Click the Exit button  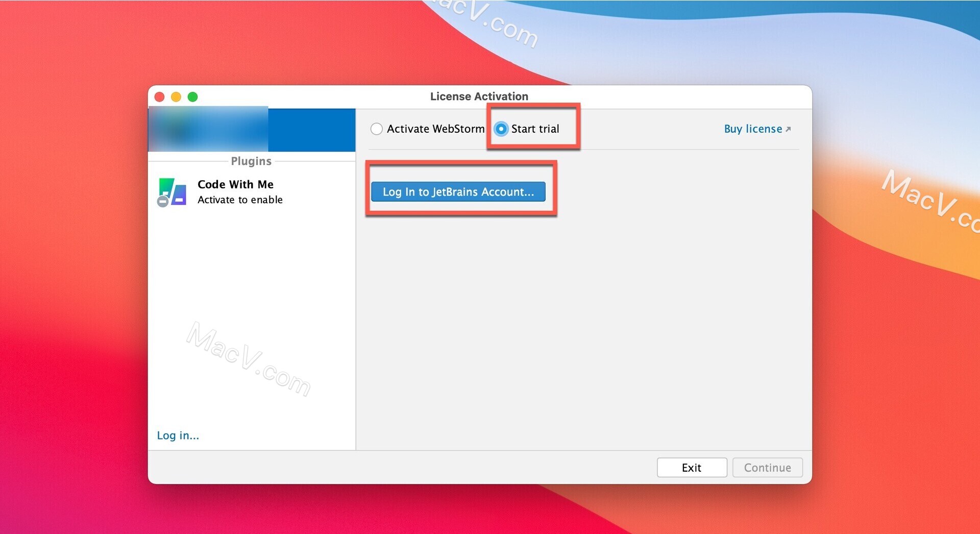click(692, 468)
